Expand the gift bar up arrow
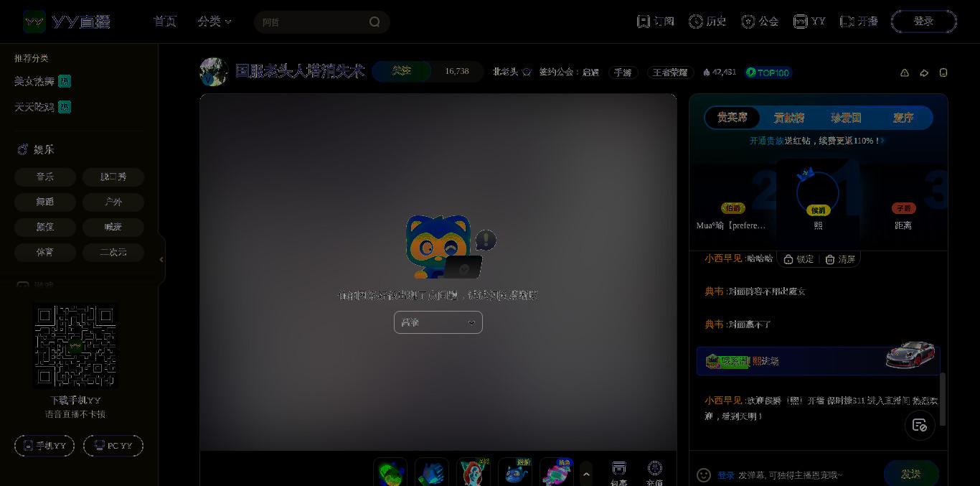980x486 pixels. pos(586,474)
